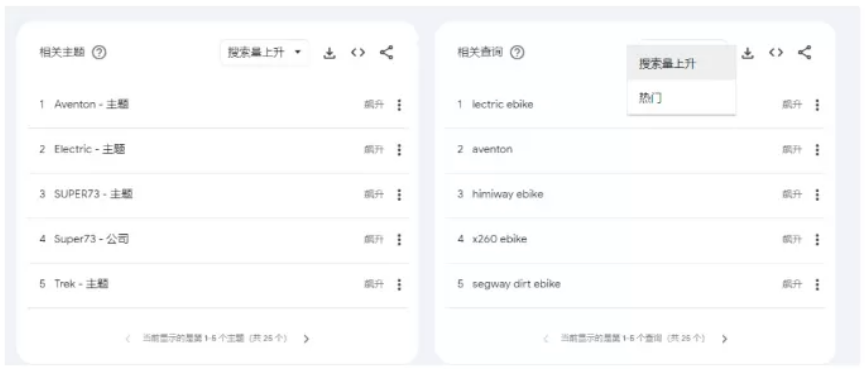
Task: Open help for 相关主题 panel
Action: (99, 53)
